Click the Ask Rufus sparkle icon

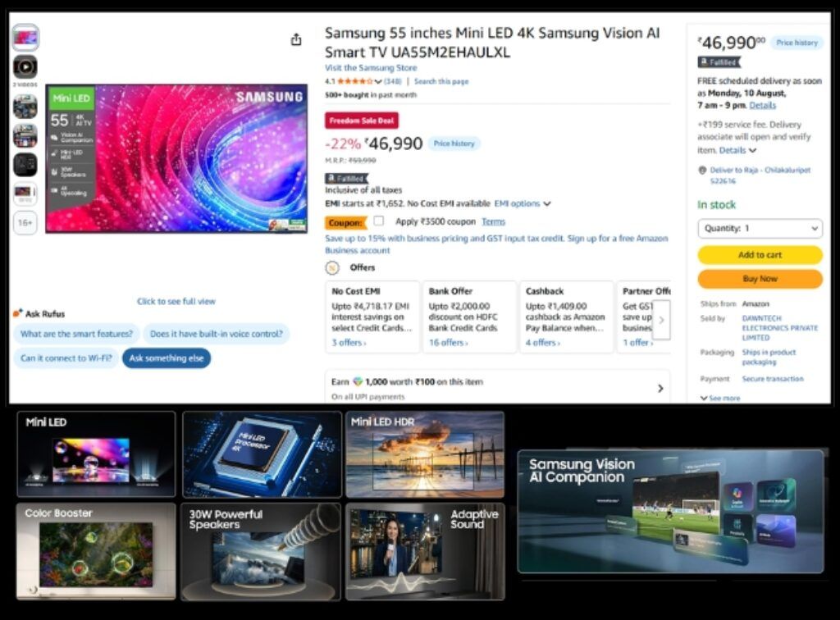[18, 313]
